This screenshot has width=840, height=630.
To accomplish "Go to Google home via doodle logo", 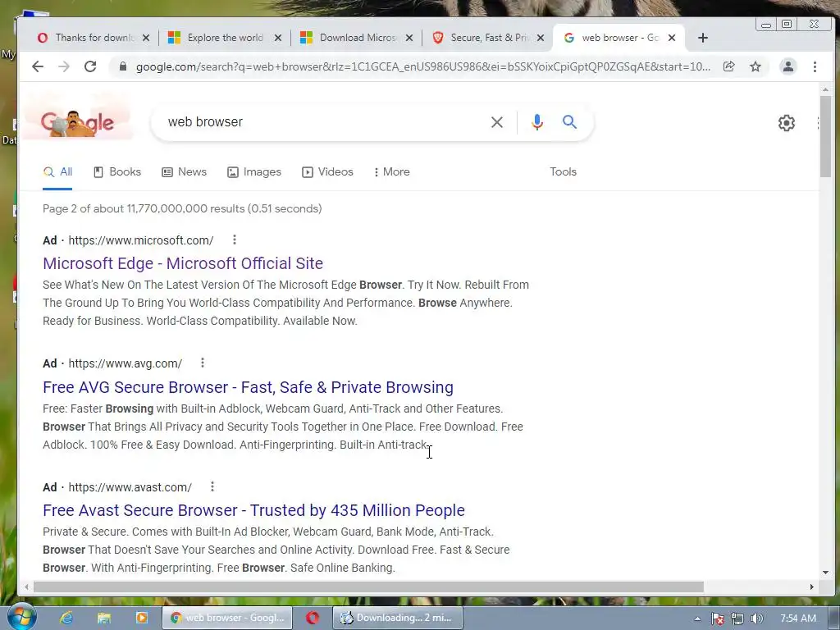I will coord(77,122).
